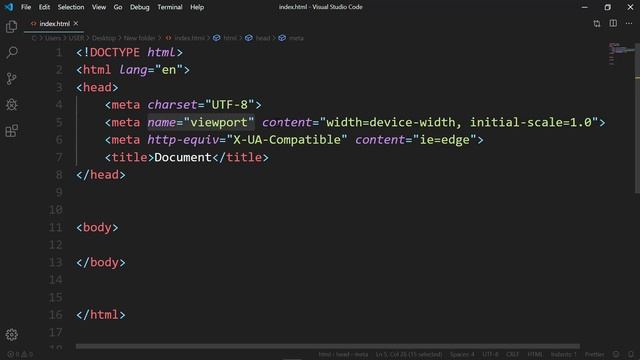640x360 pixels.
Task: Click the meta symbol breadcrumb
Action: [291, 38]
